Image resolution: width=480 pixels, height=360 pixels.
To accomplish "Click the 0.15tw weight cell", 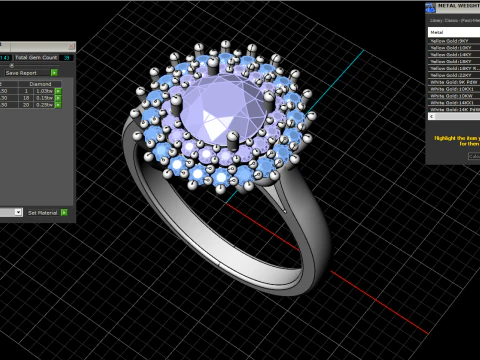I will coord(44,98).
